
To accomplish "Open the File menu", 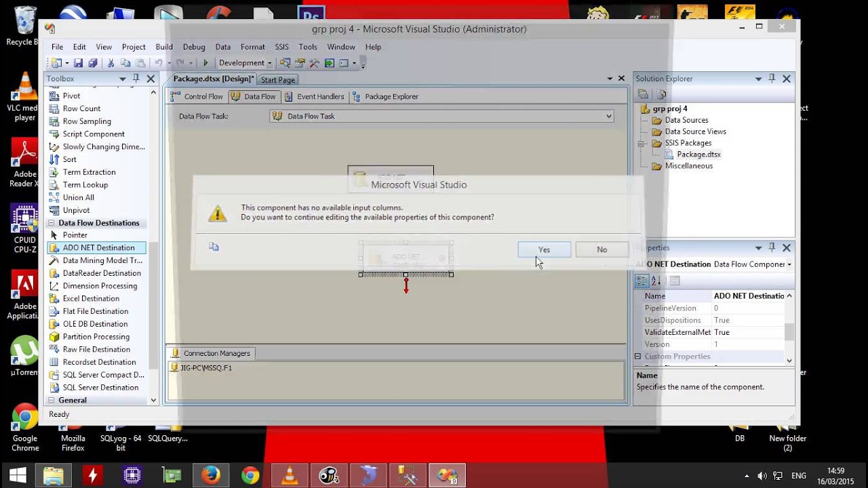I will pyautogui.click(x=58, y=47).
